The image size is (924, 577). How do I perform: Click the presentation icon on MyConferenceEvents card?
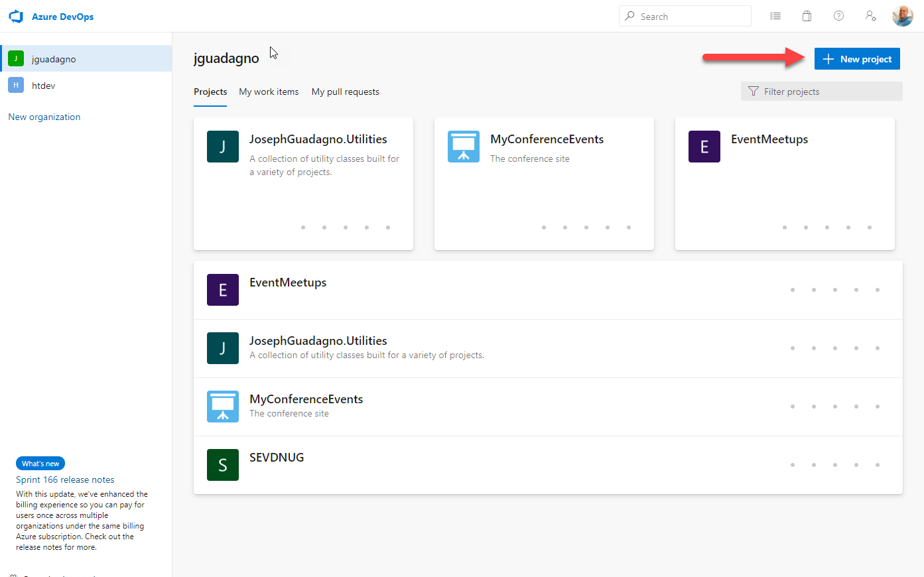point(464,147)
